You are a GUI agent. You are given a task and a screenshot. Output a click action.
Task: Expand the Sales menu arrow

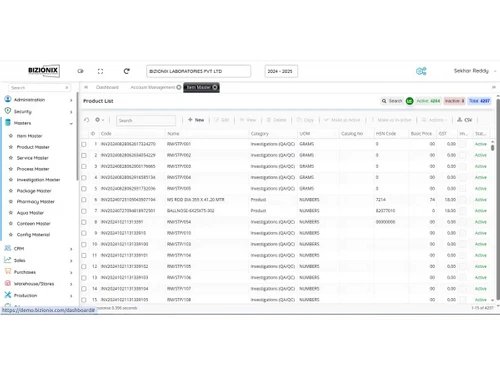(x=71, y=261)
